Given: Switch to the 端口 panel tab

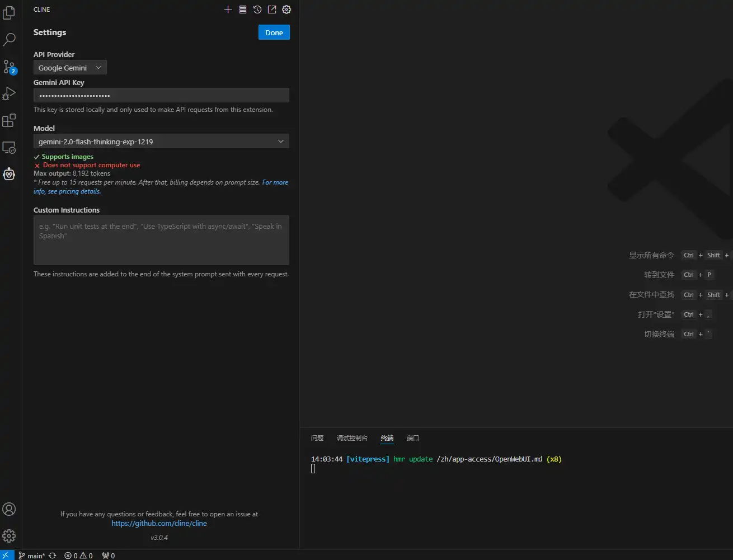Looking at the screenshot, I should (413, 438).
